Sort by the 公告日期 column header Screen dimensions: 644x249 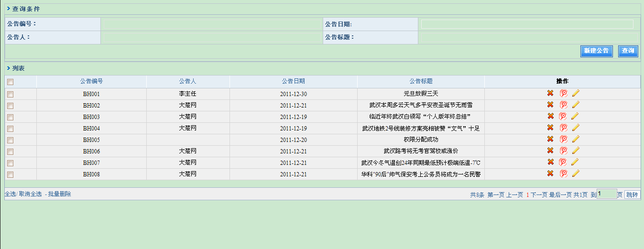click(293, 81)
